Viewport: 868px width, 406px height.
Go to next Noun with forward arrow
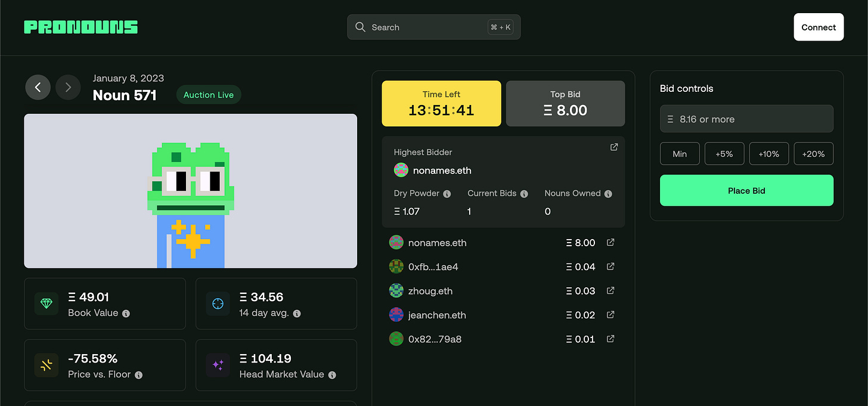pos(68,88)
